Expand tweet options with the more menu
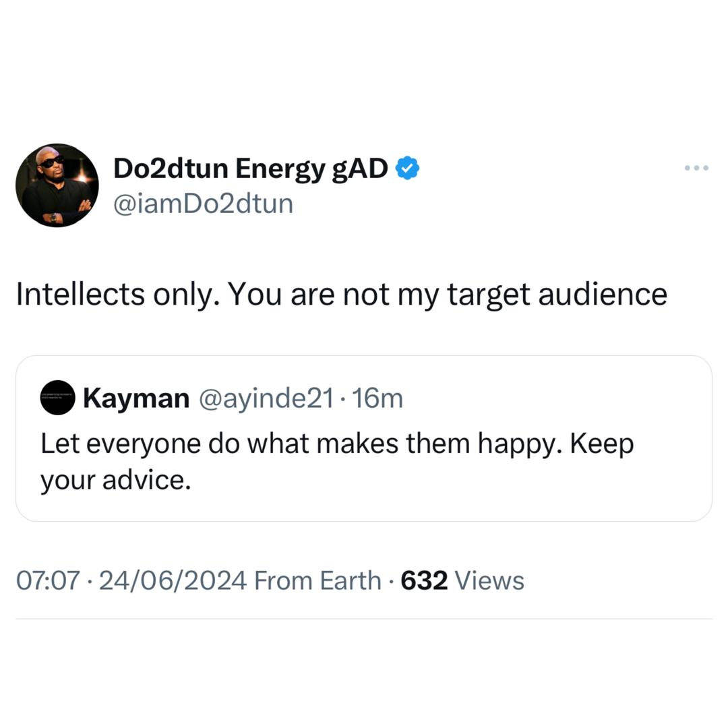 [x=698, y=168]
